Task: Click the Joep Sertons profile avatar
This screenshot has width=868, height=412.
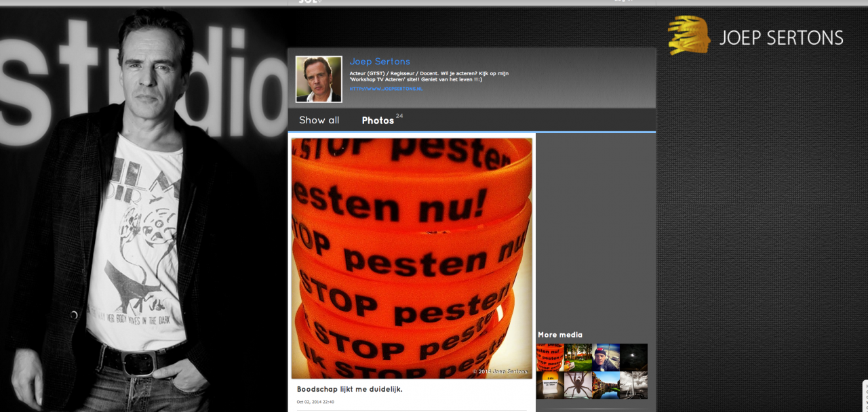Action: (319, 79)
